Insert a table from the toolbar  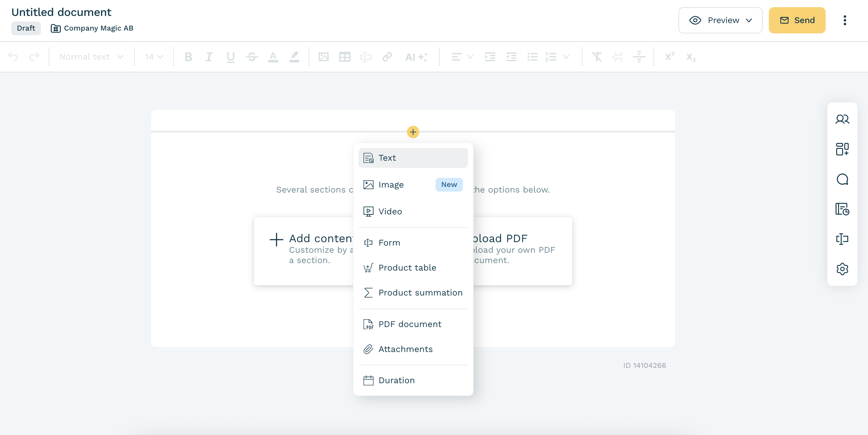click(345, 57)
